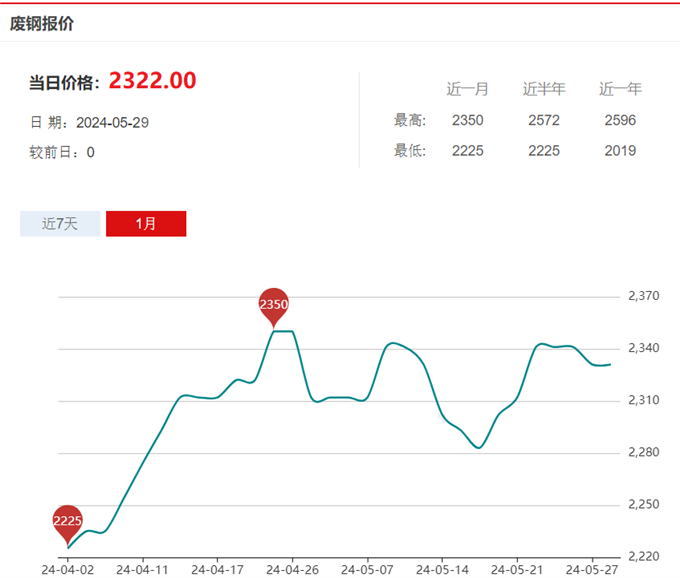Click y-axis label 2,310
Screen dimensions: 680x578
(x=644, y=400)
